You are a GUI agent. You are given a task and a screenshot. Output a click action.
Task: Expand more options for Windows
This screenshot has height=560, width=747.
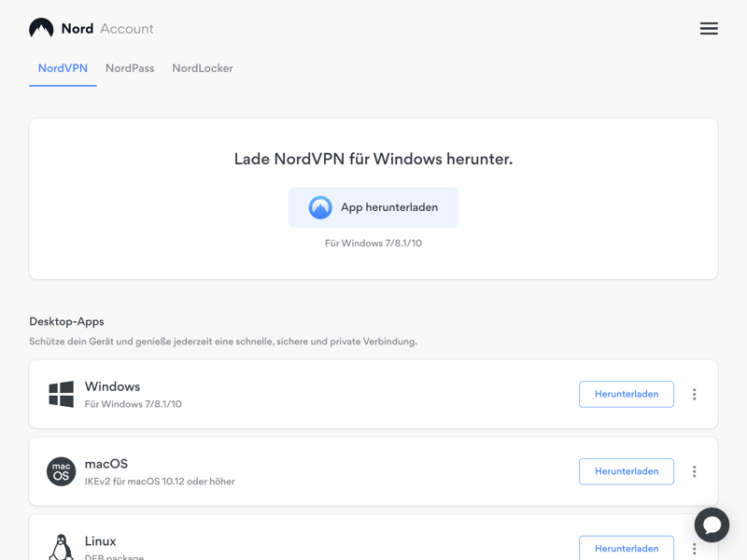[x=695, y=394]
